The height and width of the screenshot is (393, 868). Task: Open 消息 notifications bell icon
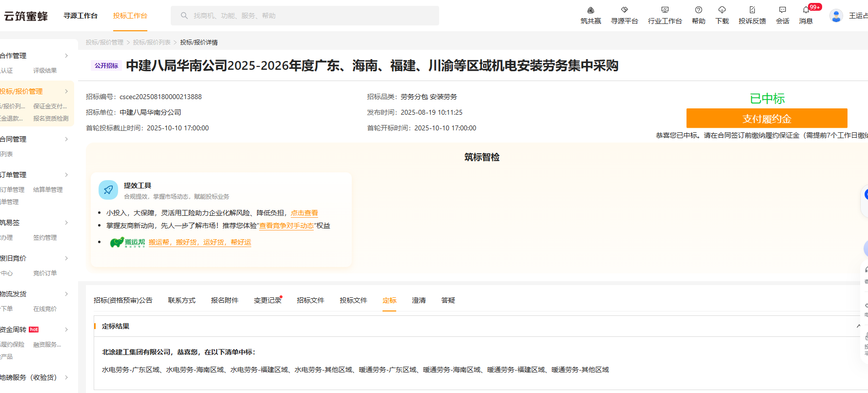tap(806, 10)
